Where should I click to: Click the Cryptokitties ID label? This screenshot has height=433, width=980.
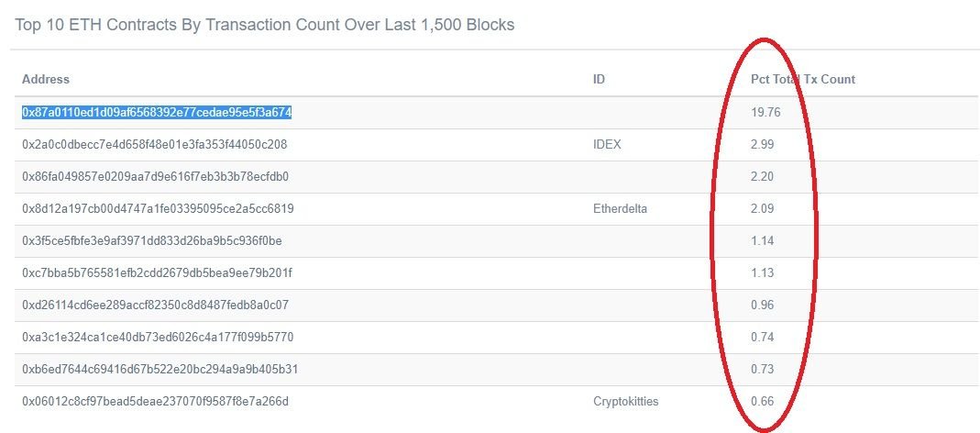pos(625,401)
